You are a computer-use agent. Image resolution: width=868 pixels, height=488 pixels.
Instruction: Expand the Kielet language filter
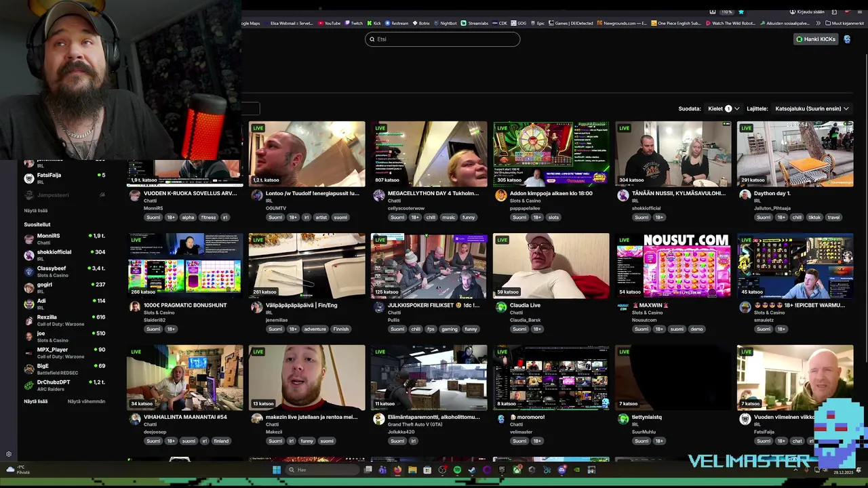724,108
